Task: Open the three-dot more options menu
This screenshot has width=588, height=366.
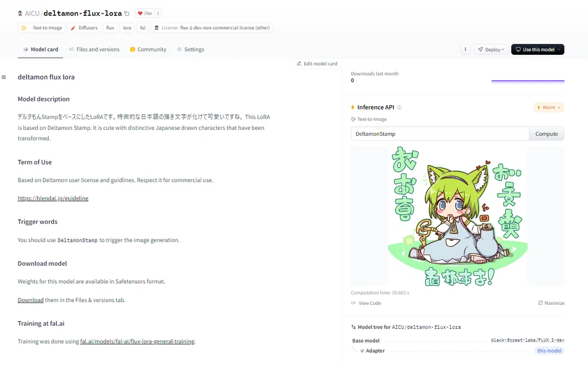Action: (465, 49)
